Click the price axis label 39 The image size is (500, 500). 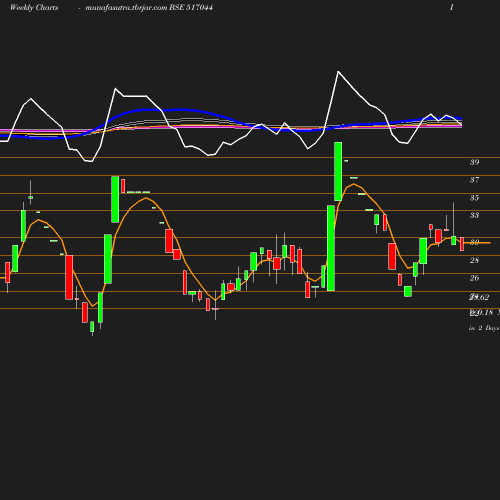pos(474,162)
